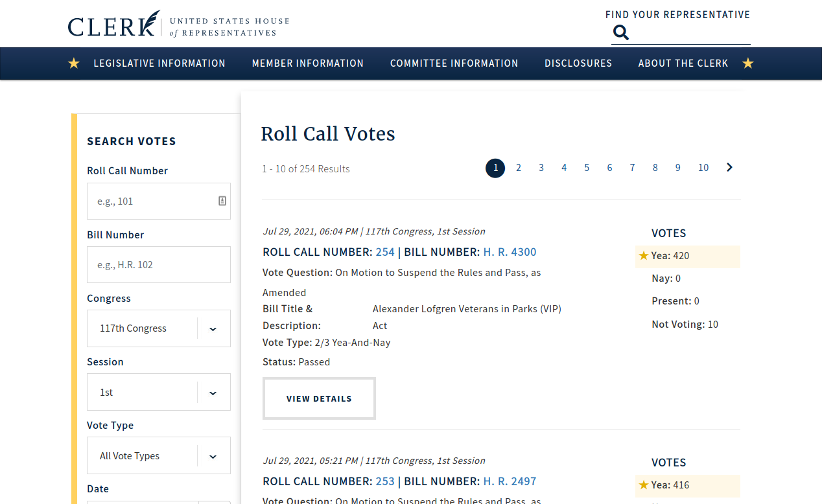Screen dimensions: 822x504
Task: Open bill H. R. 2497 link
Action: (x=510, y=481)
